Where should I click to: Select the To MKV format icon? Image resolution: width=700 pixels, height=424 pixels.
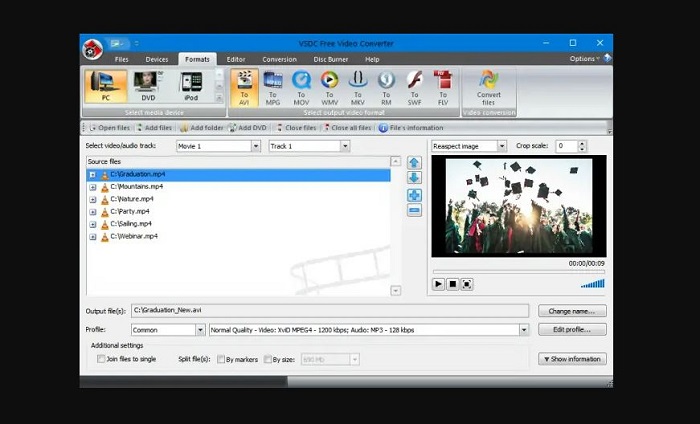357,89
